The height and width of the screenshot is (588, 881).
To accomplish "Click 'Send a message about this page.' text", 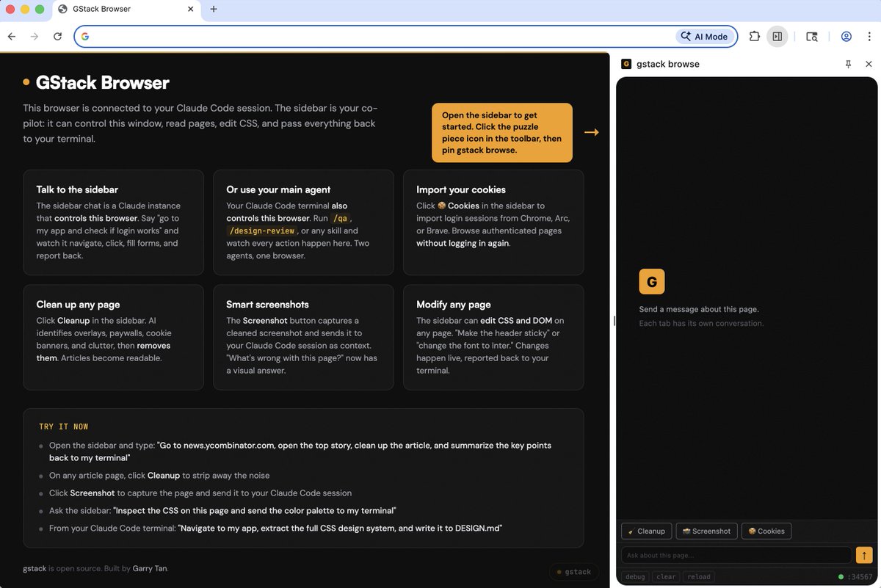I will (699, 309).
